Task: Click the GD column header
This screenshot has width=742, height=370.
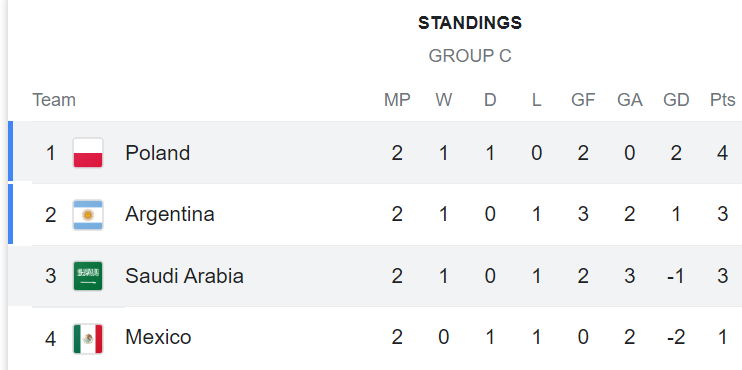Action: [x=676, y=100]
